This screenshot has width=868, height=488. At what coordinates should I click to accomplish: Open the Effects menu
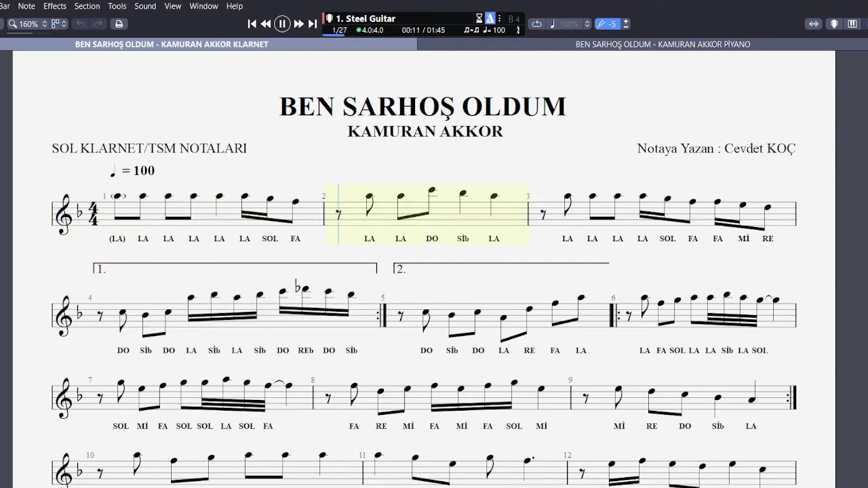(x=55, y=6)
